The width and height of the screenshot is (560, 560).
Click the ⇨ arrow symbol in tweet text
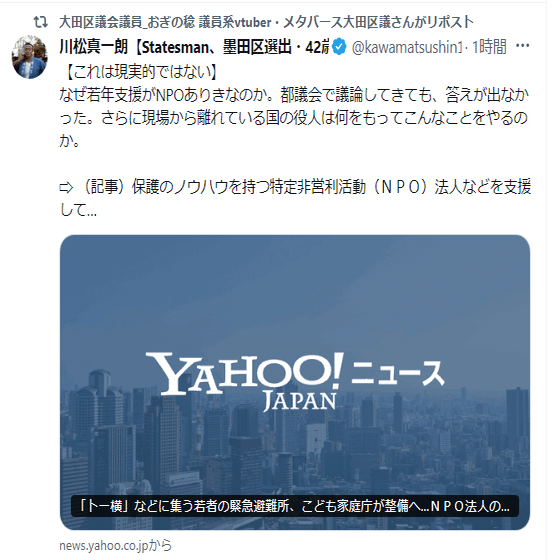[x=66, y=188]
